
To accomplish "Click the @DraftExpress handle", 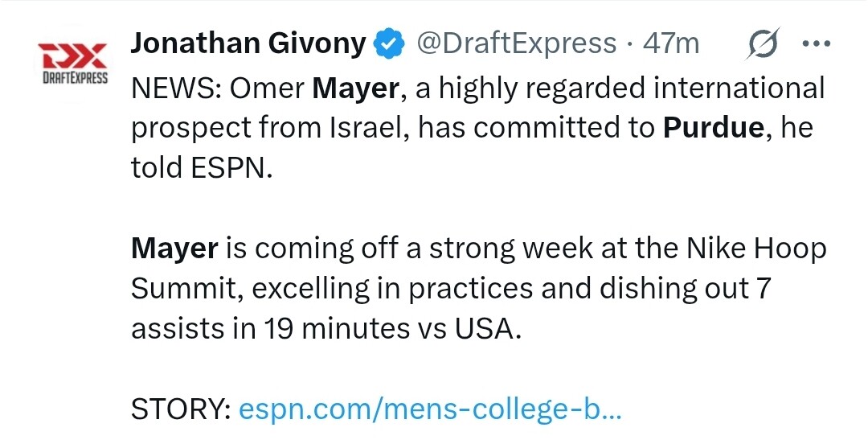I will click(517, 43).
